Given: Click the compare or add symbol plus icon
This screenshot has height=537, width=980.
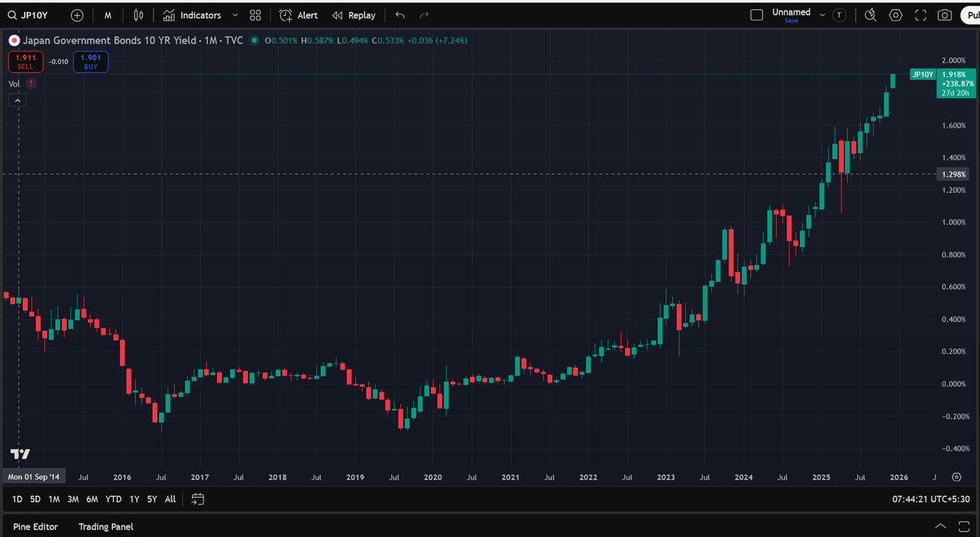Looking at the screenshot, I should point(77,15).
